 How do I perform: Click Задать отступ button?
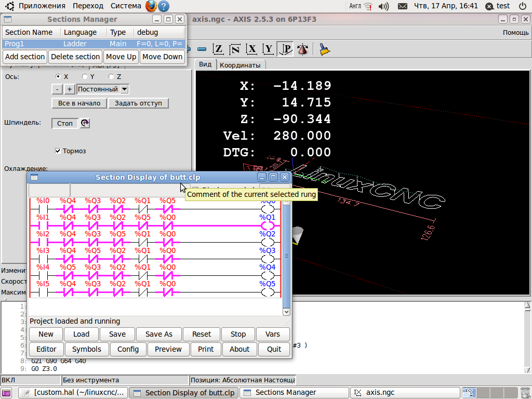138,103
